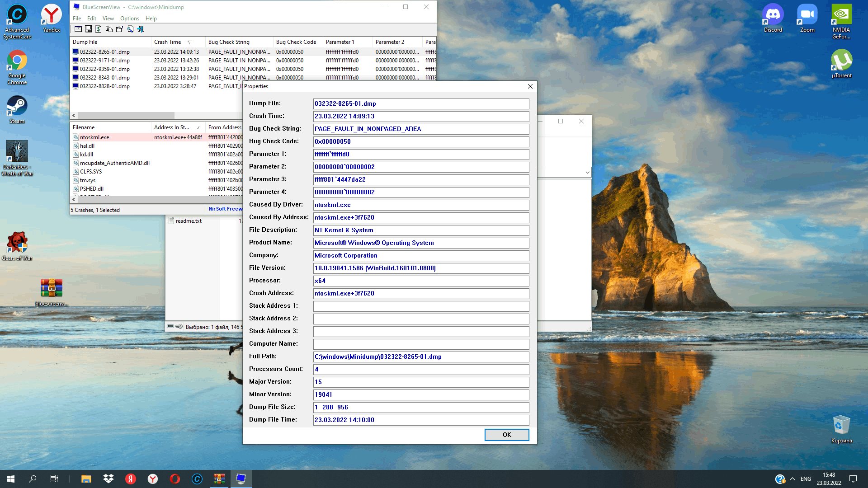This screenshot has width=868, height=488.
Task: Close the Properties dialog
Action: click(530, 86)
